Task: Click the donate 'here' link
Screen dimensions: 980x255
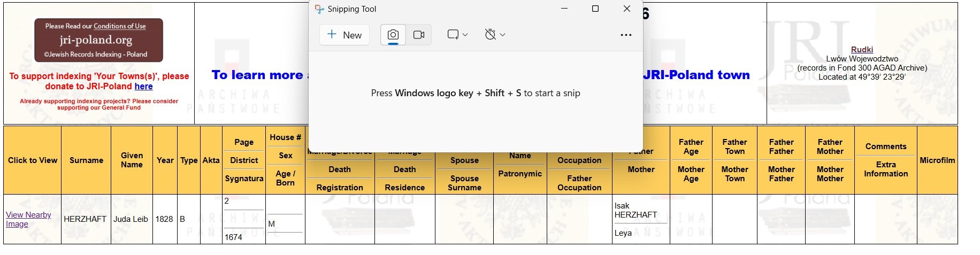Action: 143,87
